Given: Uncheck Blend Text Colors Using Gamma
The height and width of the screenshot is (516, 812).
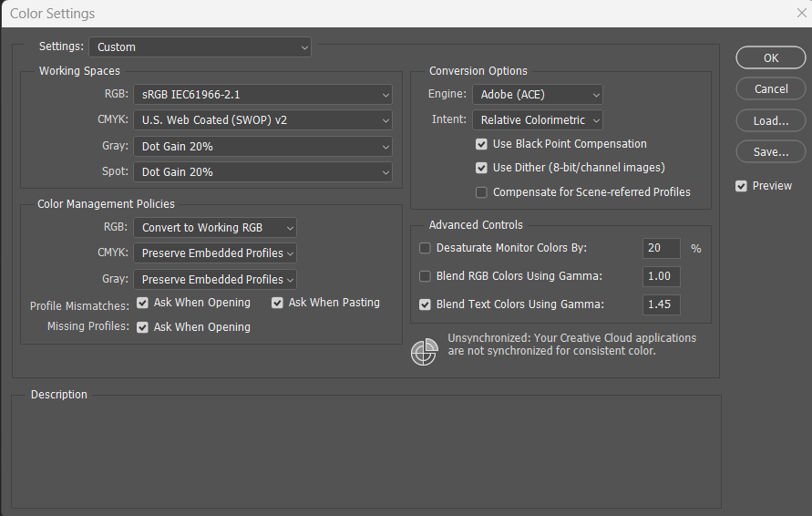Looking at the screenshot, I should pyautogui.click(x=425, y=304).
